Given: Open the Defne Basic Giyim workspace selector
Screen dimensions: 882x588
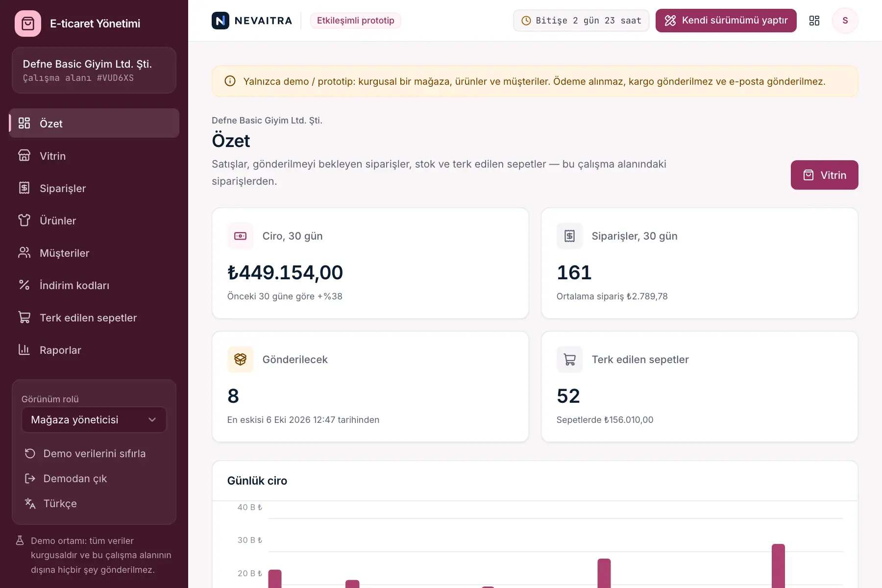Looking at the screenshot, I should (94, 70).
